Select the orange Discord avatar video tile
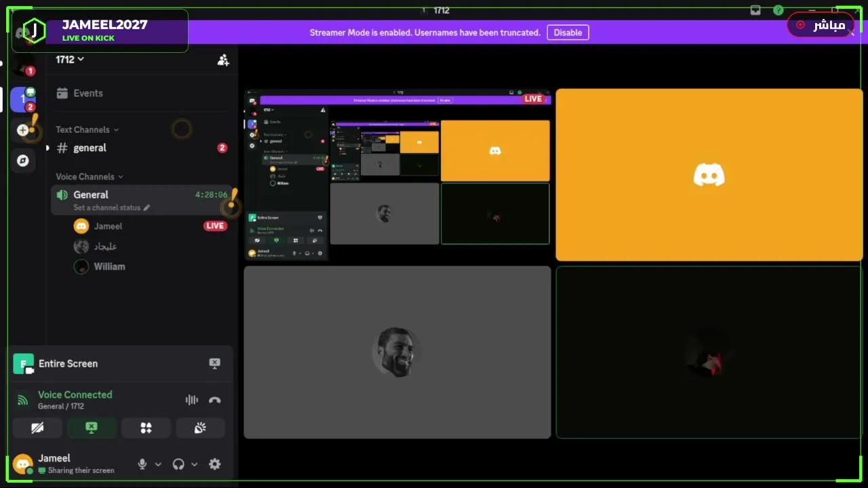 (x=709, y=175)
